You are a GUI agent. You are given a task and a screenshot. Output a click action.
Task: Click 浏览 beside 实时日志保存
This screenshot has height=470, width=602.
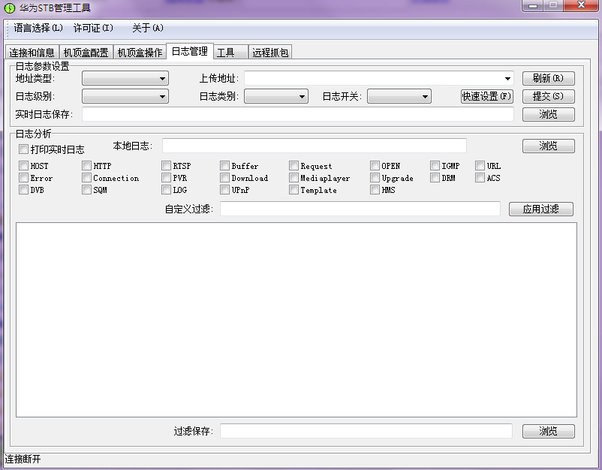coord(548,114)
